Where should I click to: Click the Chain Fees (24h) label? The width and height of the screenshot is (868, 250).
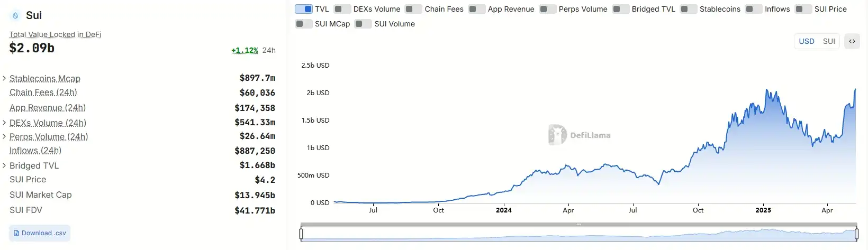(x=43, y=92)
